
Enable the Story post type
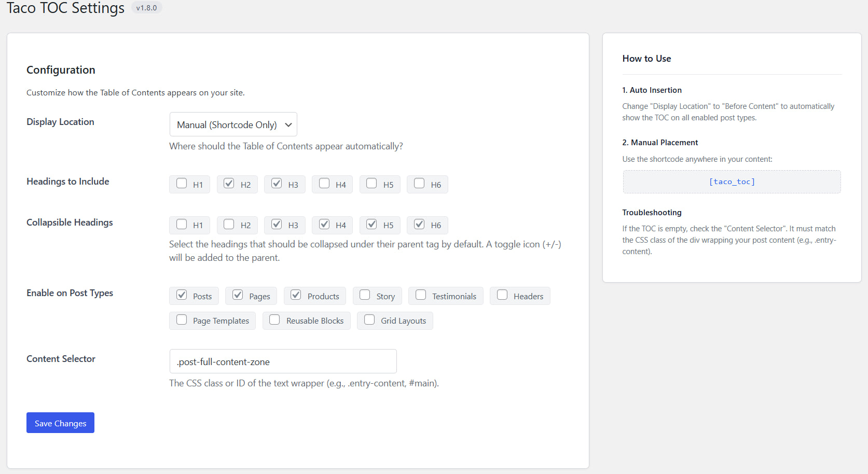(x=365, y=295)
